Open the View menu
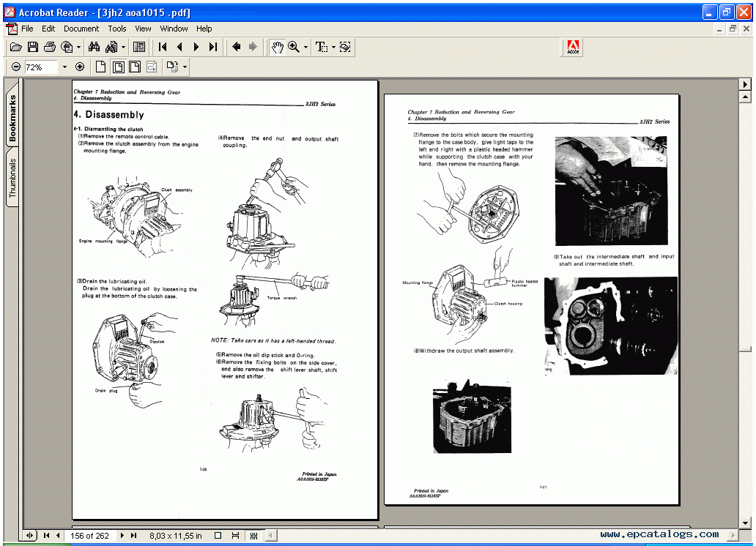The height and width of the screenshot is (546, 756). tap(143, 29)
